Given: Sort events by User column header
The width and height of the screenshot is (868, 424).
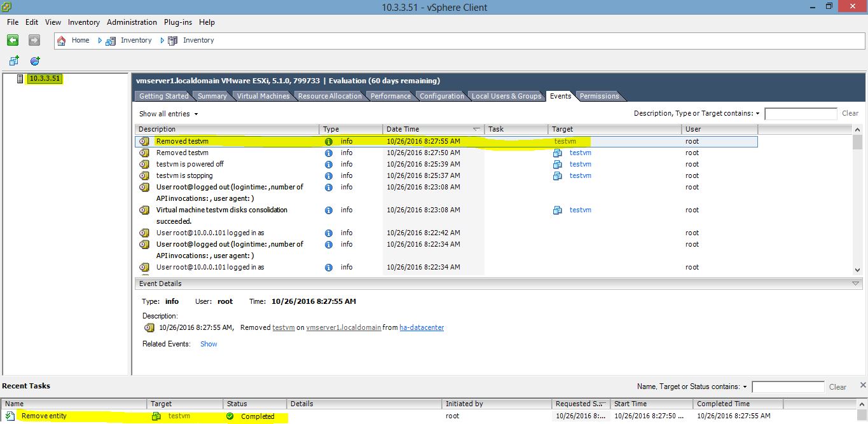Looking at the screenshot, I should (720, 129).
